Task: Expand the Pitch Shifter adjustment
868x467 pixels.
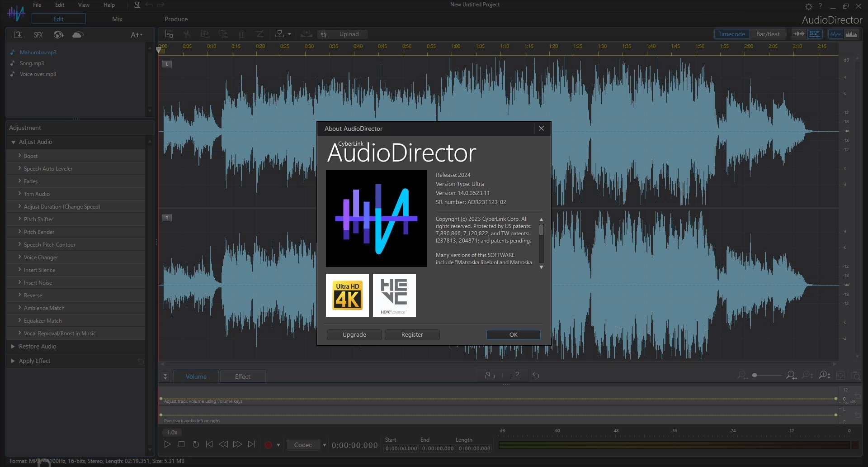Action: [x=38, y=219]
